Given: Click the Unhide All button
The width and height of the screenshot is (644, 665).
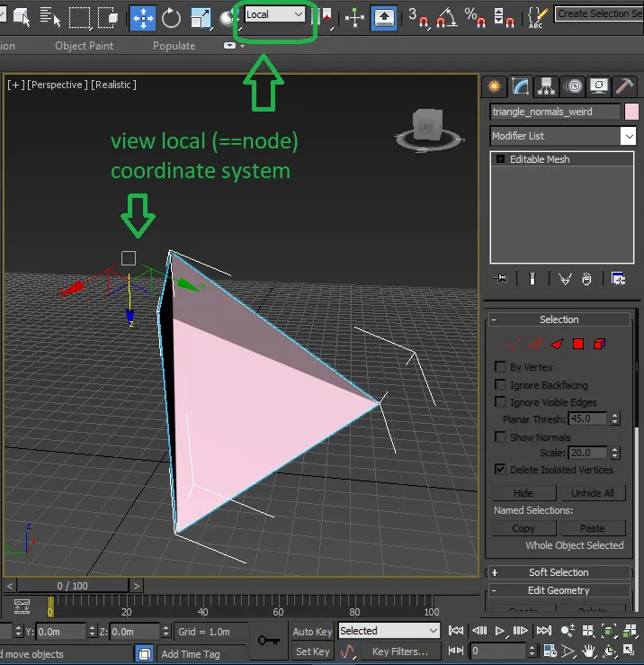Looking at the screenshot, I should [x=593, y=493].
